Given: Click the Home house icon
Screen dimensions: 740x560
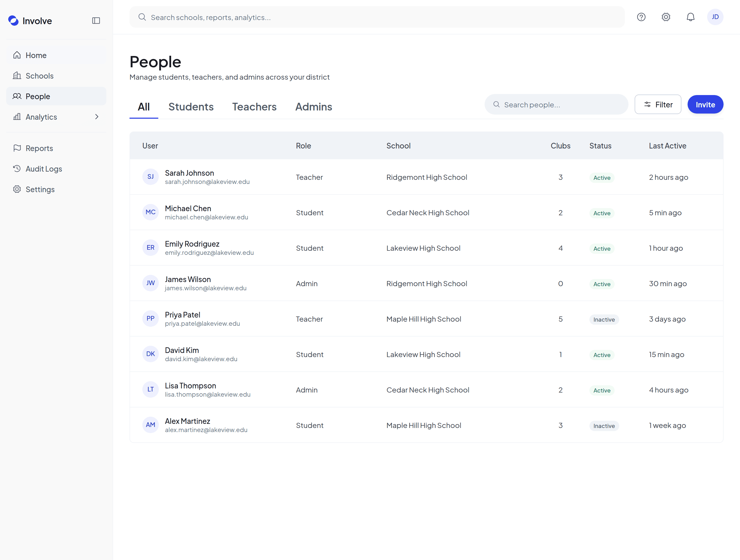Looking at the screenshot, I should [17, 55].
